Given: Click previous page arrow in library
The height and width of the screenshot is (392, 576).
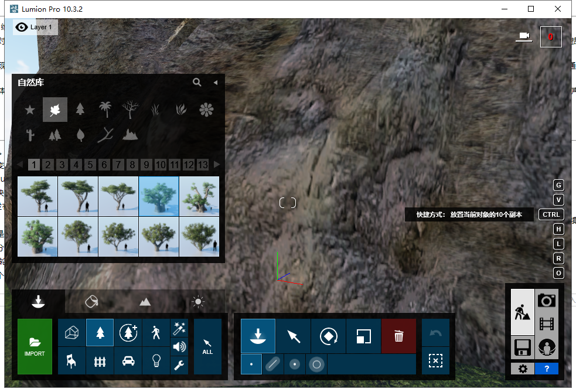Looking at the screenshot, I should (20, 165).
